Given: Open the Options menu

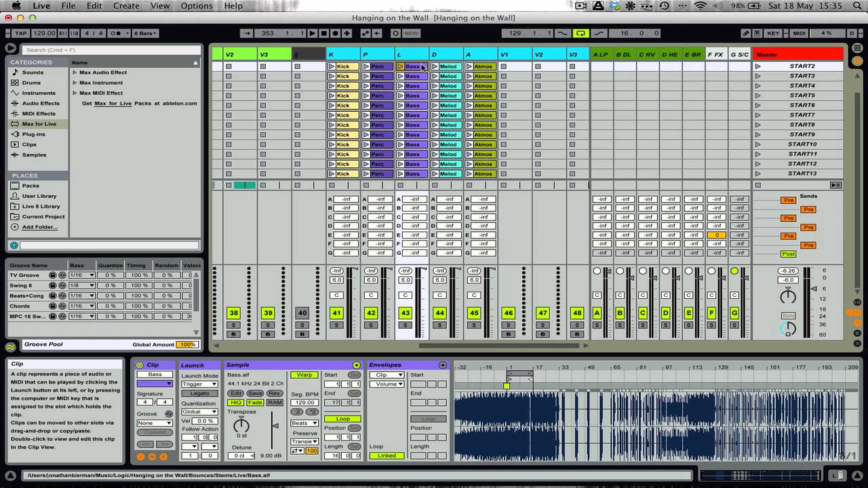Looking at the screenshot, I should [197, 6].
